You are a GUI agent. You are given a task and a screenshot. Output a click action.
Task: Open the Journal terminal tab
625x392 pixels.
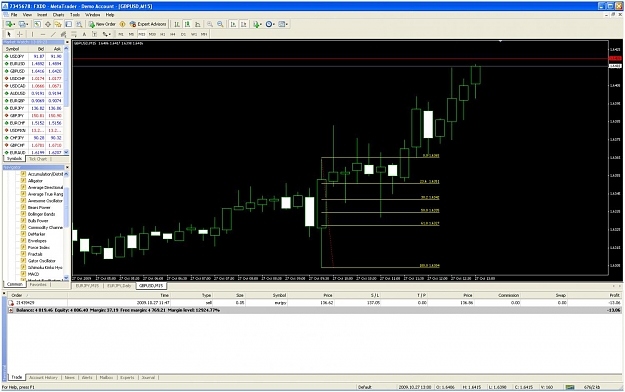tap(148, 377)
